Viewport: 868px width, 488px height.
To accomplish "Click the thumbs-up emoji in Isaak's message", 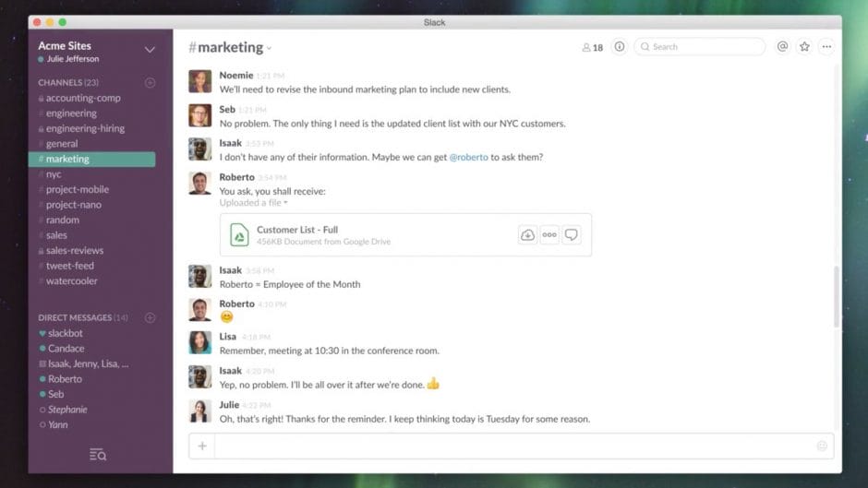I will (433, 384).
